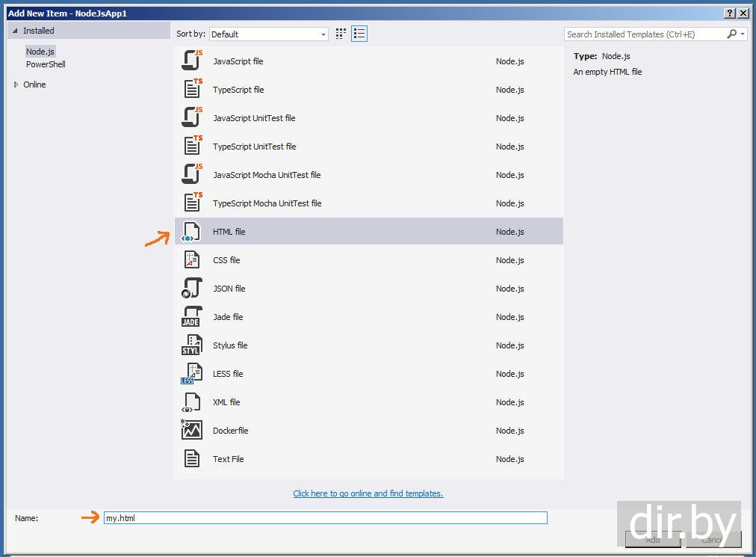Pick the TypeScript UnitTest file icon
756x557 pixels.
(x=193, y=147)
